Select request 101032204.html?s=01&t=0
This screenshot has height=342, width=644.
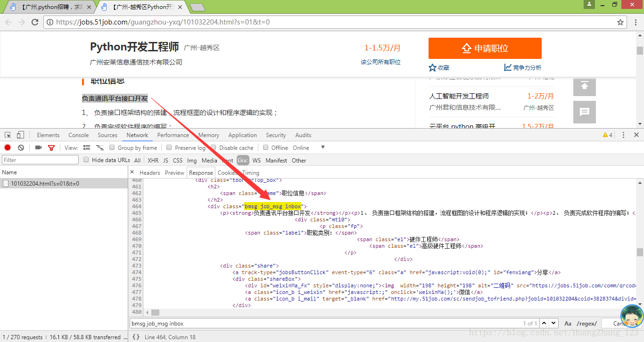coord(64,183)
